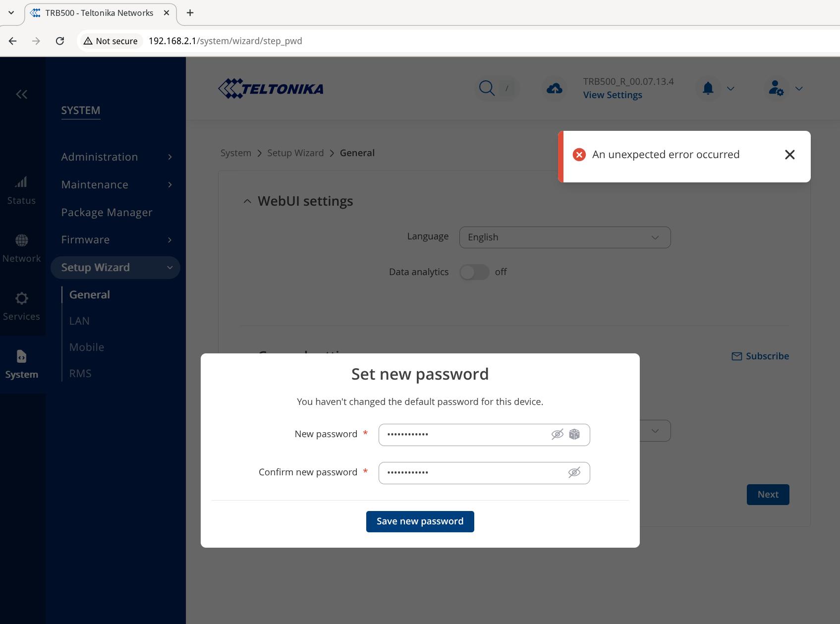Open the Network globe icon

tap(21, 240)
